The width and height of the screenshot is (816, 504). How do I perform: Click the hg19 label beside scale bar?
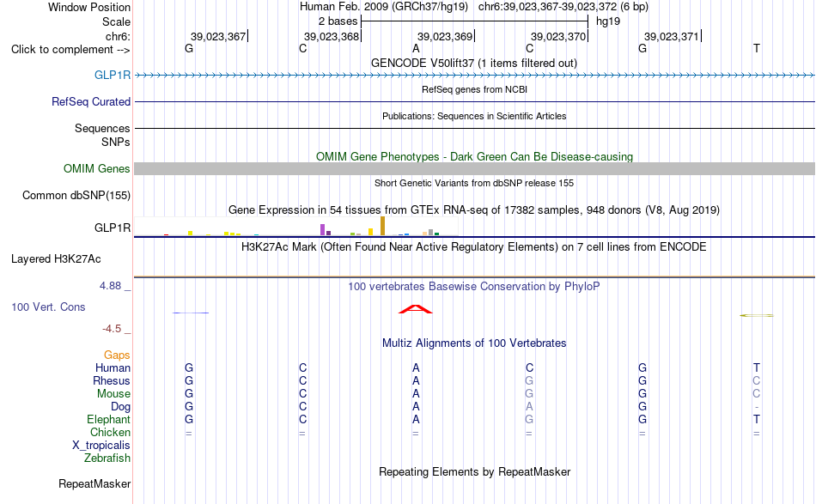608,21
